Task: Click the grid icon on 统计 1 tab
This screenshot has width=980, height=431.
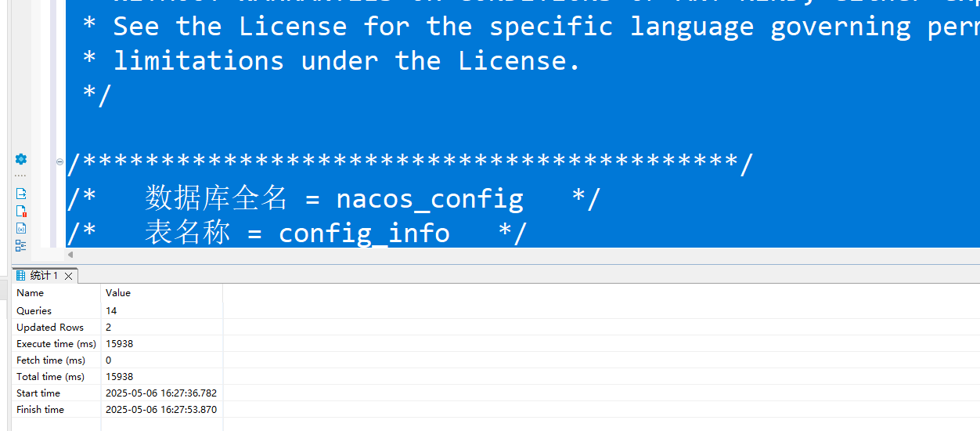Action: coord(20,276)
